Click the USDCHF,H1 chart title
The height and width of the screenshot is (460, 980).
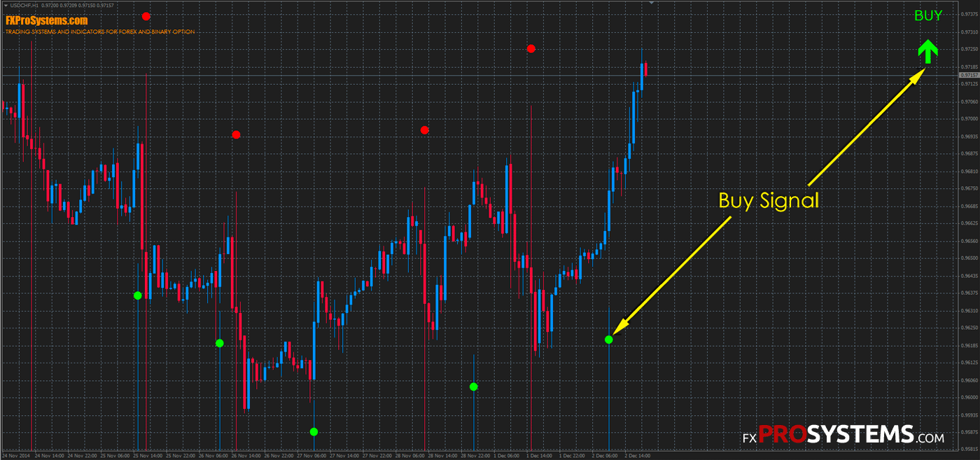(25, 6)
